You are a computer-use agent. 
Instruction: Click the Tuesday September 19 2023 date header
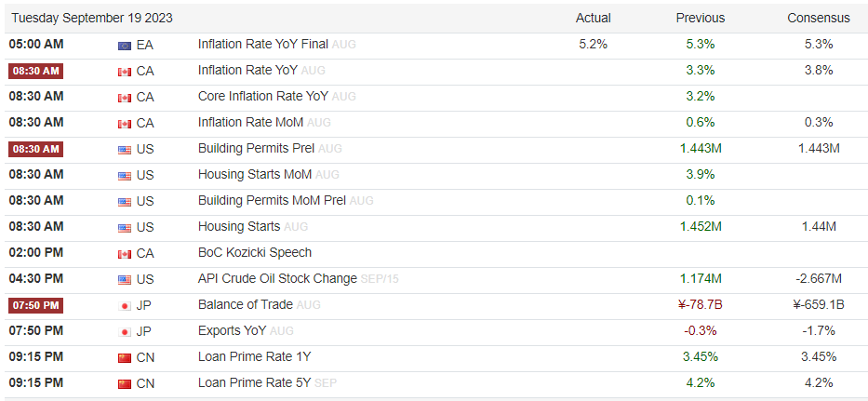coord(91,18)
